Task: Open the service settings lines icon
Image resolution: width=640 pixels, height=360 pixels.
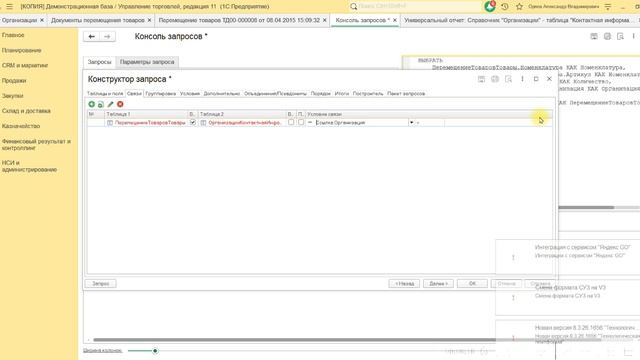Action: click(x=608, y=7)
